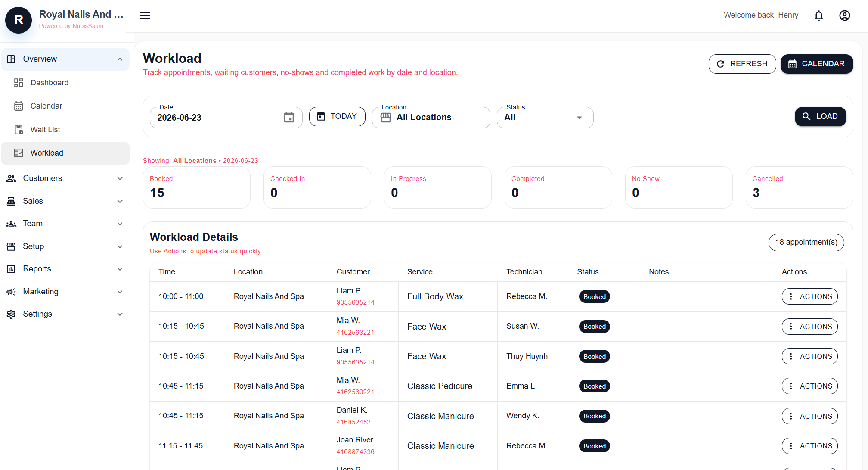Open the user account icon
Screen dimensions: 868x470
tap(845, 16)
